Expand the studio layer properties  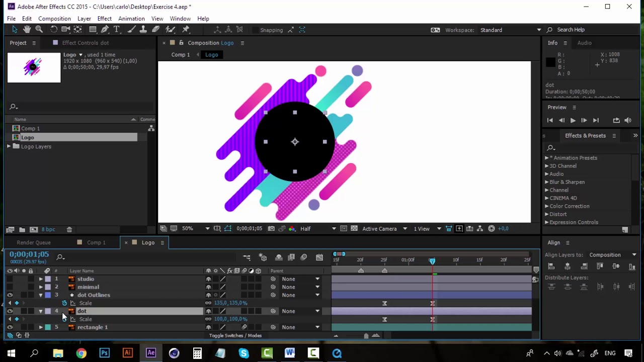tap(41, 279)
